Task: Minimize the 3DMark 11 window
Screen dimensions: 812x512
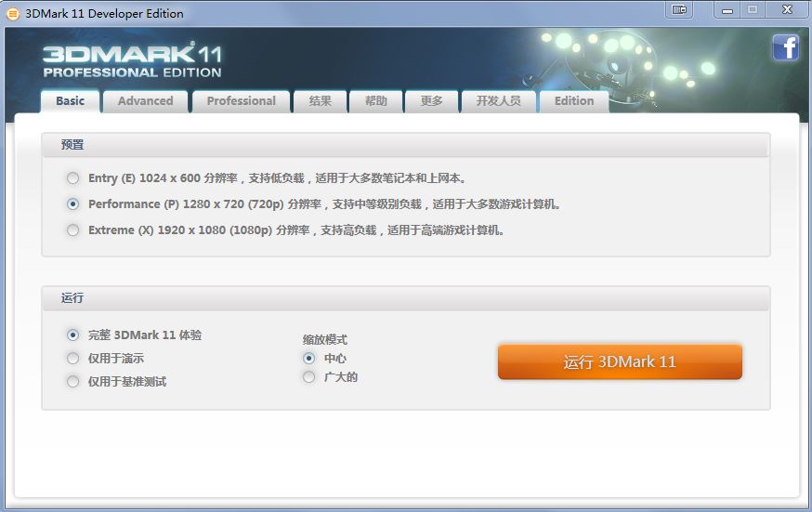Action: coord(727,10)
